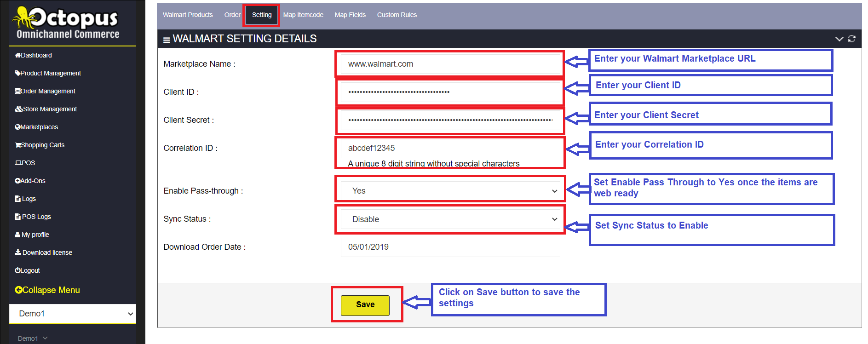Go to Product Management
Screen dimensions: 868x344
[x=51, y=73]
